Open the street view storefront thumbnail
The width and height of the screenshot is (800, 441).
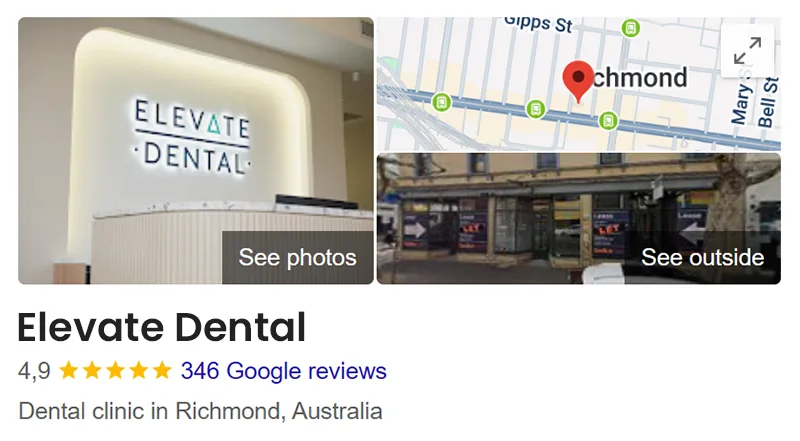coord(579,218)
